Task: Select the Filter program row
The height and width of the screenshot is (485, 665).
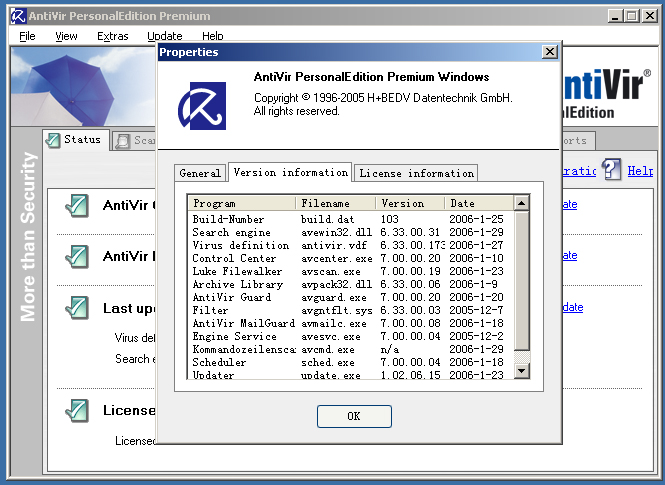Action: [351, 310]
